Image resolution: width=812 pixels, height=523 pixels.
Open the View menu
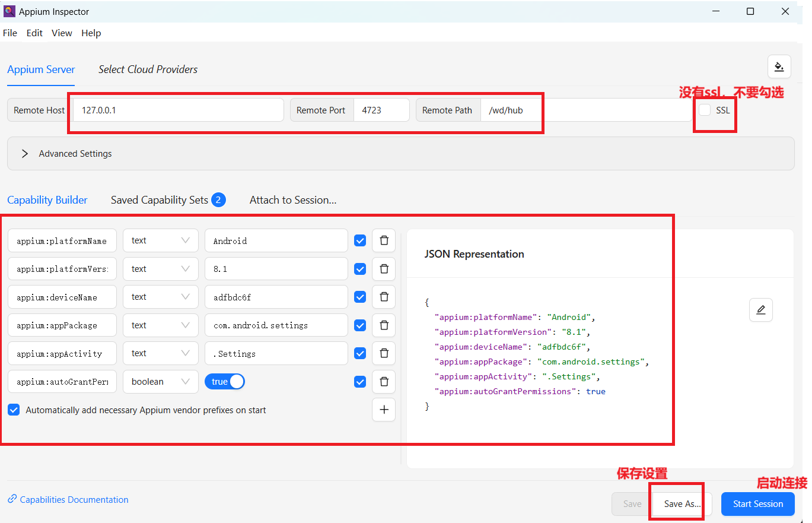click(x=62, y=33)
